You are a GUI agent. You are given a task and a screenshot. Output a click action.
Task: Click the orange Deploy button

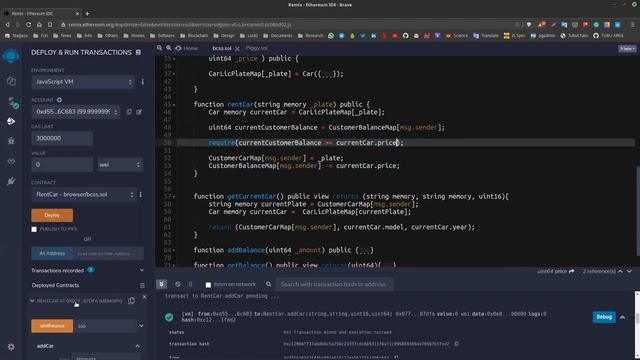click(x=52, y=215)
